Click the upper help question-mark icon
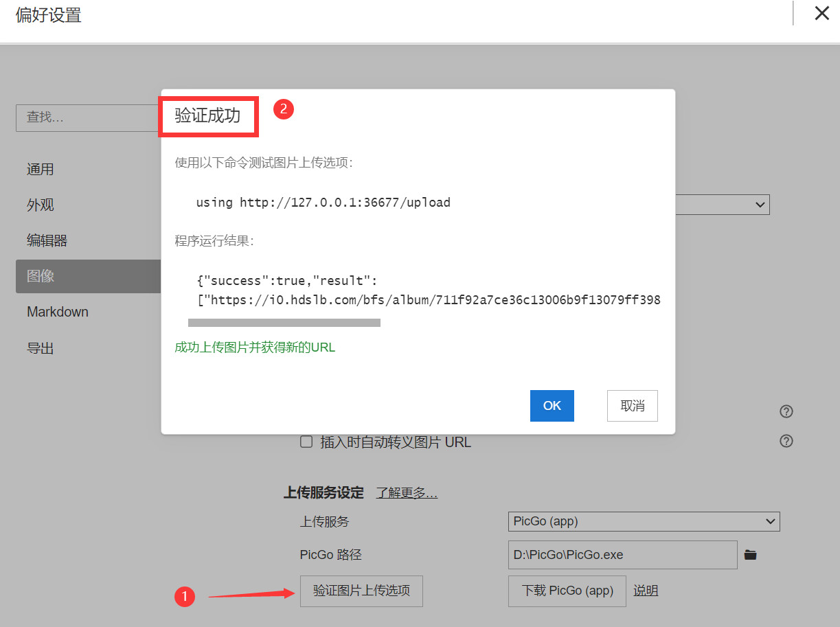The height and width of the screenshot is (627, 840). click(x=786, y=411)
